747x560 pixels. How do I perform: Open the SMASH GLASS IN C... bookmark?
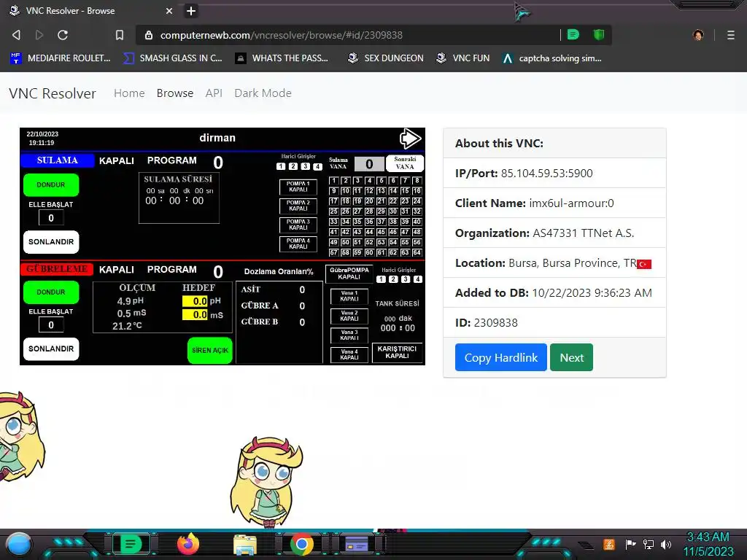coord(173,58)
